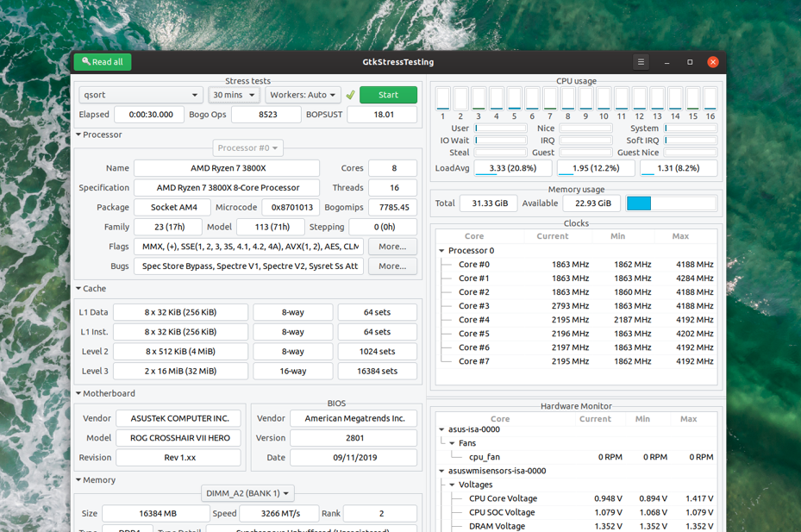Click CPU usage bar for core 1

[443, 98]
